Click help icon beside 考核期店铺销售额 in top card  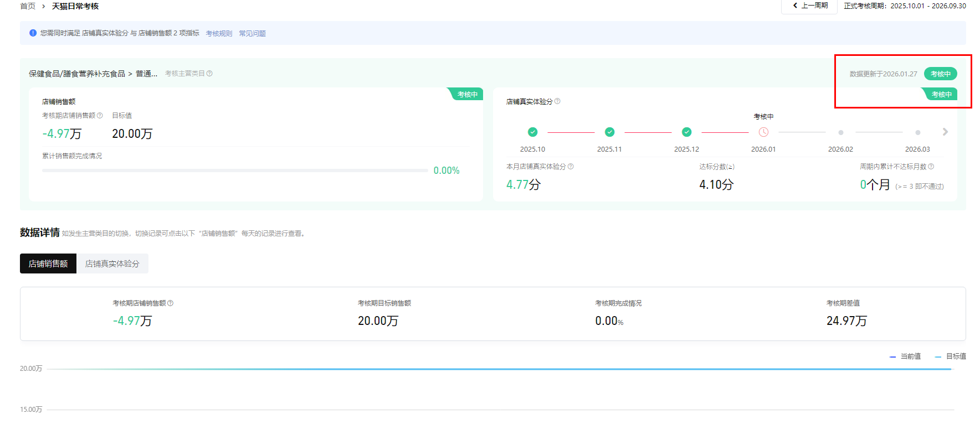100,116
